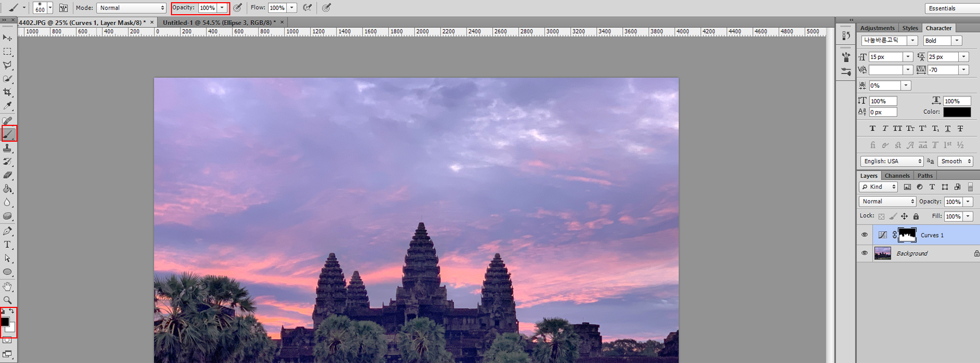The image size is (980, 363).
Task: Select the Hand tool
Action: click(x=8, y=287)
